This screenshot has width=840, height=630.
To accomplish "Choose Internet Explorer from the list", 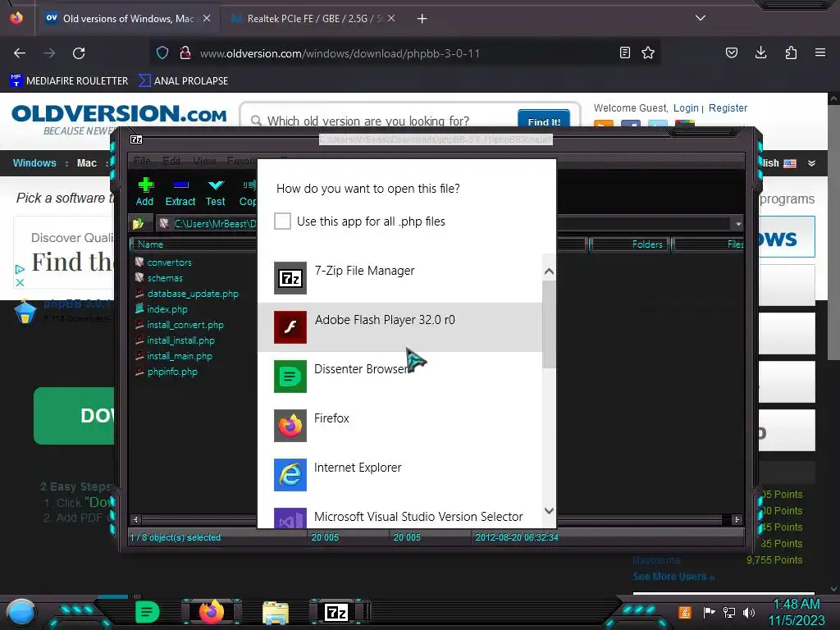I will pyautogui.click(x=399, y=475).
